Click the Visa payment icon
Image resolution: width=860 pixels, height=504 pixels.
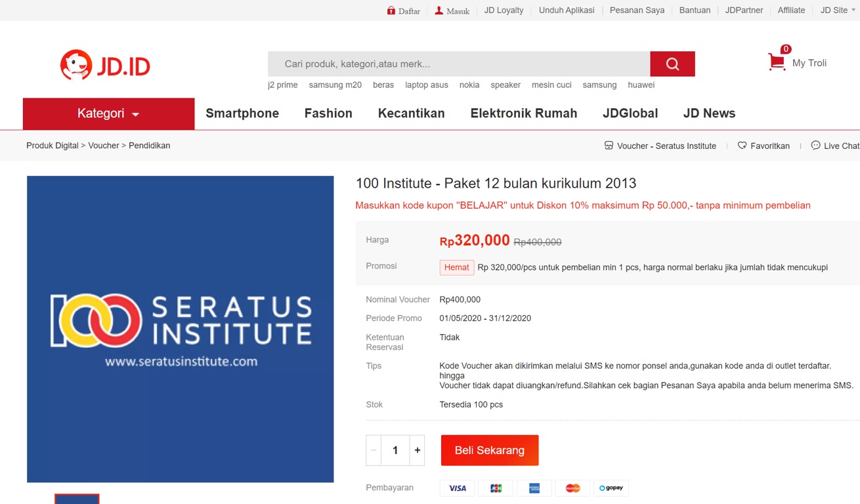457,488
